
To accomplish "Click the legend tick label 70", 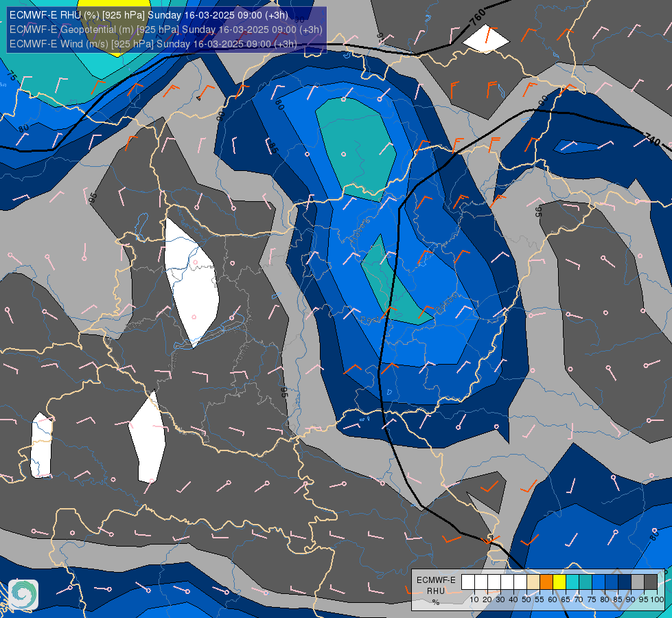I will click(x=579, y=599).
